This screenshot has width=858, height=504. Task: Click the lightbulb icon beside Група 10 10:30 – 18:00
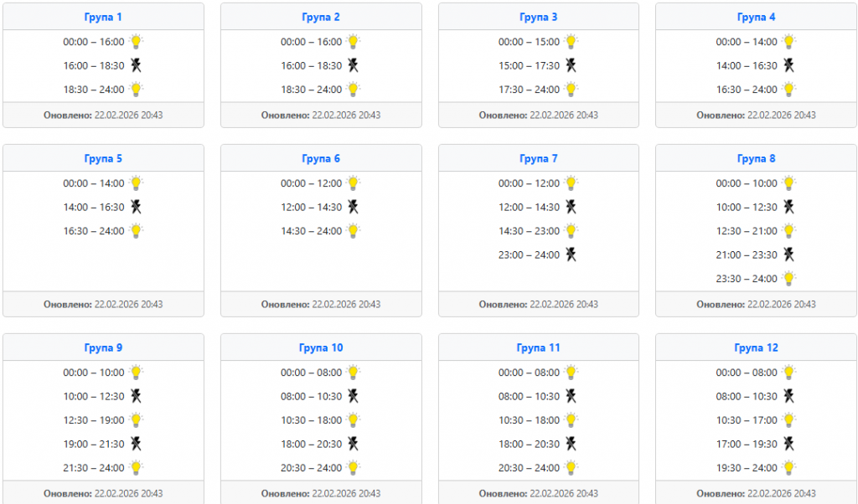[354, 419]
